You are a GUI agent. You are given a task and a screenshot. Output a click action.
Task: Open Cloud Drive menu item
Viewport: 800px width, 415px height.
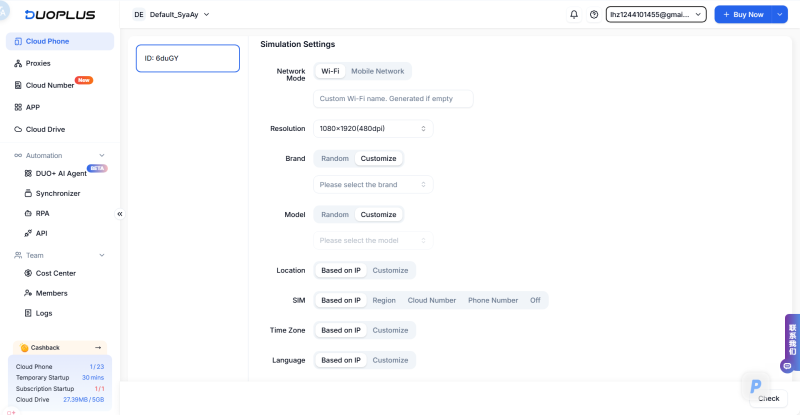[x=60, y=129]
